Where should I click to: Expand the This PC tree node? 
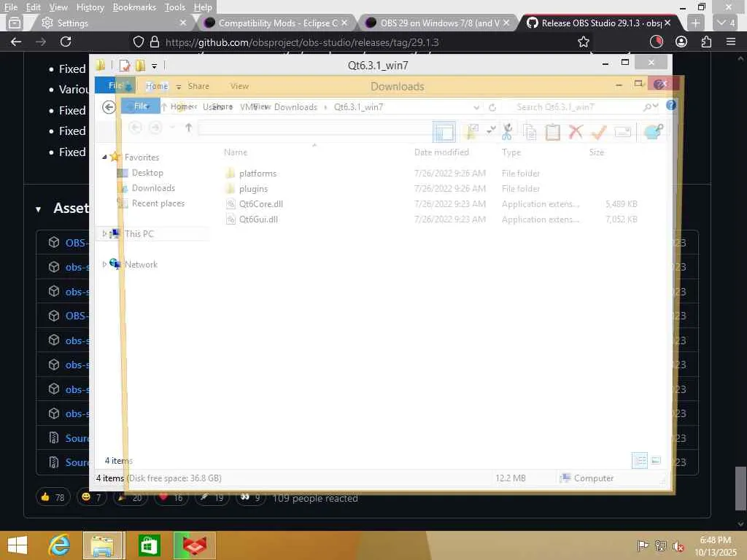[x=104, y=234]
